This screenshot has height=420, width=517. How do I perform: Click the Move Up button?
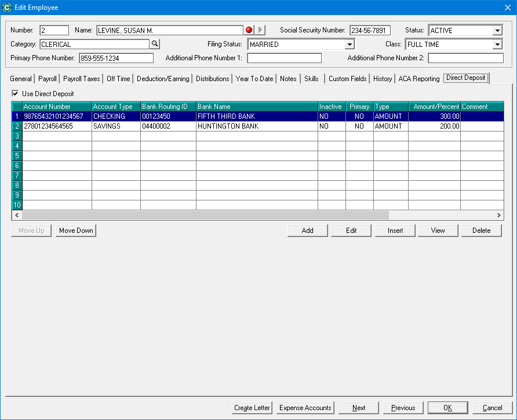[x=31, y=231]
